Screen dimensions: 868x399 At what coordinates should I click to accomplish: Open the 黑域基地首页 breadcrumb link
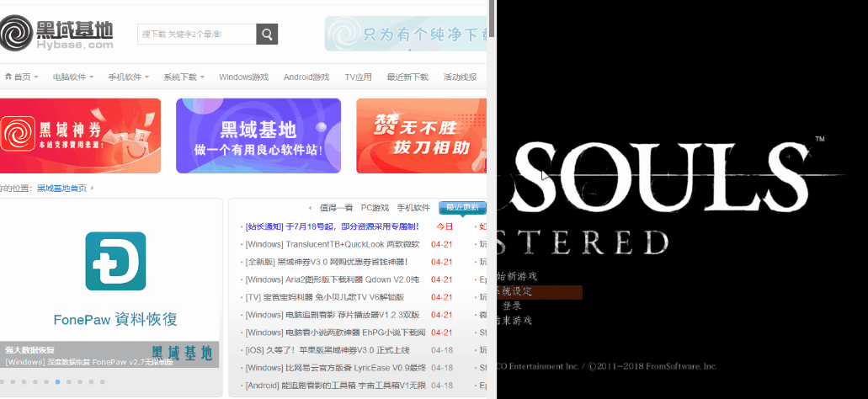pos(61,189)
